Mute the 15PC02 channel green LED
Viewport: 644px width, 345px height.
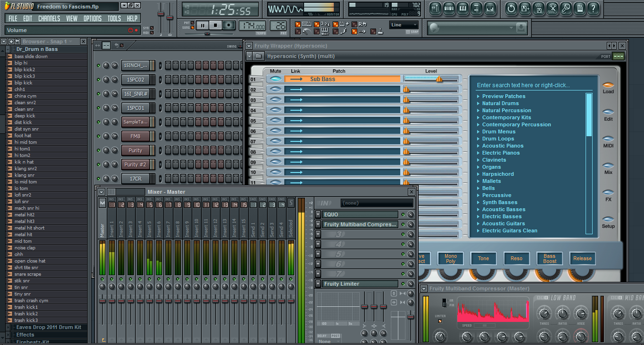click(99, 80)
